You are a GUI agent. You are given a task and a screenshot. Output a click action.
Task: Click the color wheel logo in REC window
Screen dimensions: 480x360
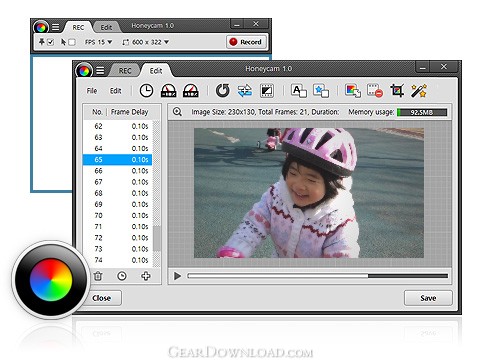[x=41, y=27]
